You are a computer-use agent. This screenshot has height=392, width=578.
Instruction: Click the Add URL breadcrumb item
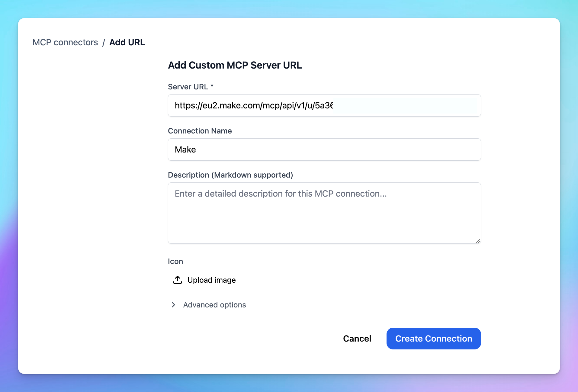pyautogui.click(x=127, y=42)
